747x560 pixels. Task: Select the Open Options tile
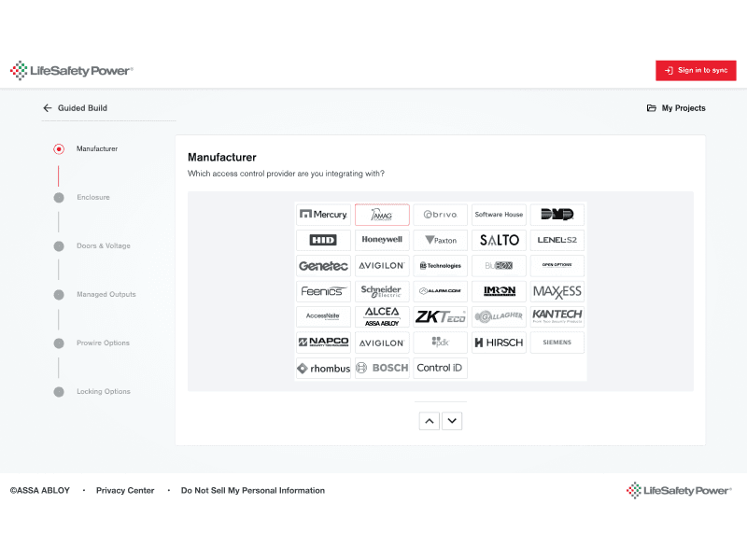(557, 266)
